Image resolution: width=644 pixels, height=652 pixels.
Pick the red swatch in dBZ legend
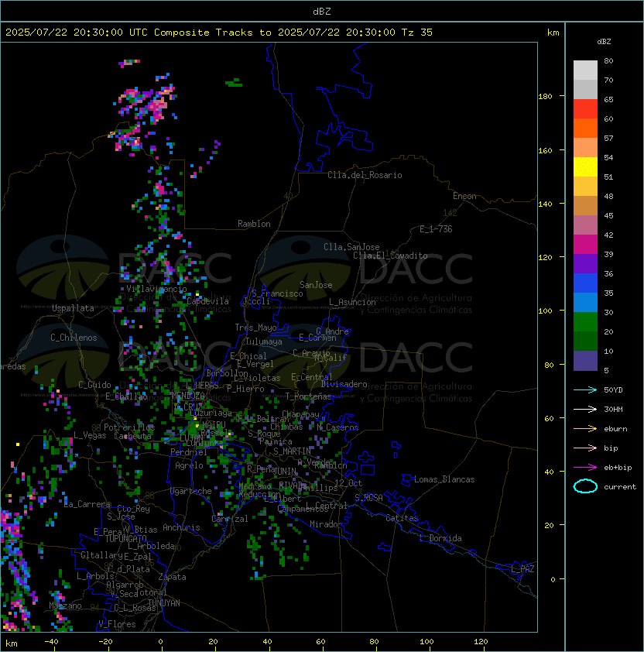[x=585, y=109]
